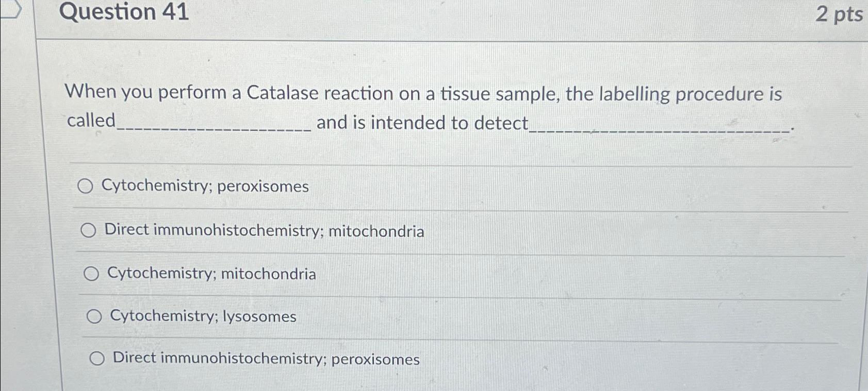Click the word 'called' in the question
The image size is (868, 391).
coord(88,122)
